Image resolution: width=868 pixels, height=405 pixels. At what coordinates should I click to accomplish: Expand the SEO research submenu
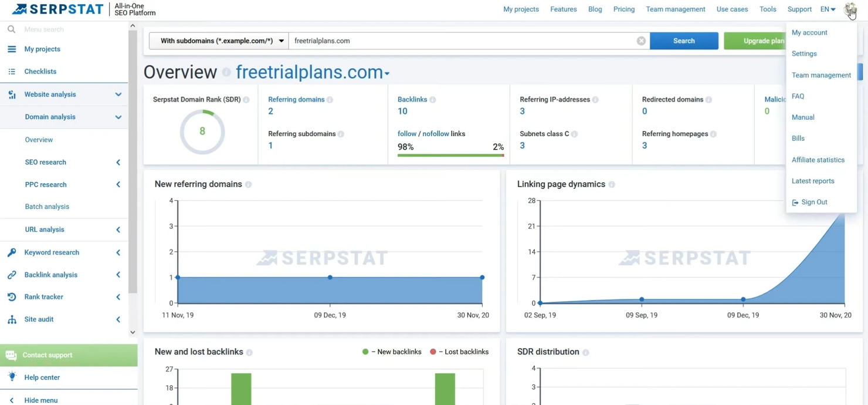click(117, 162)
